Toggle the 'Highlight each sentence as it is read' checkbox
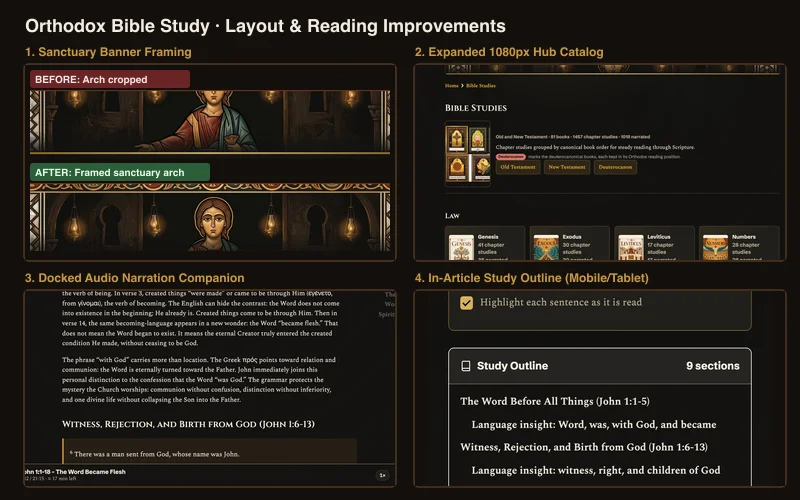The image size is (800, 500). [x=466, y=303]
